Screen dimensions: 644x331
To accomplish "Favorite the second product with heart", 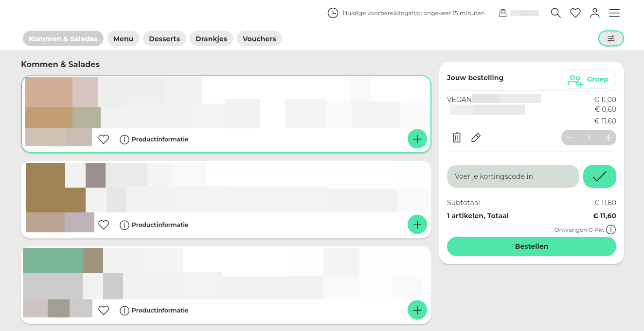I will click(104, 225).
